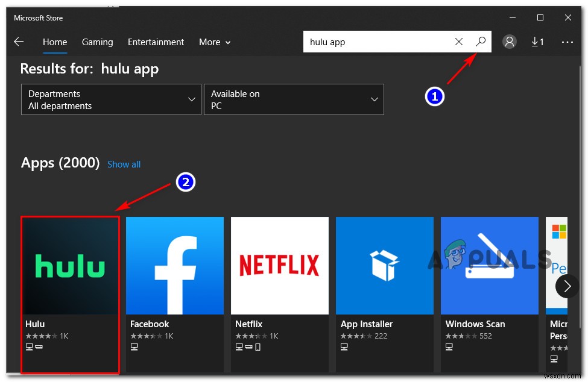Screen dimensions: 588x382
Task: Expand the More menu chevron
Action: [x=229, y=42]
